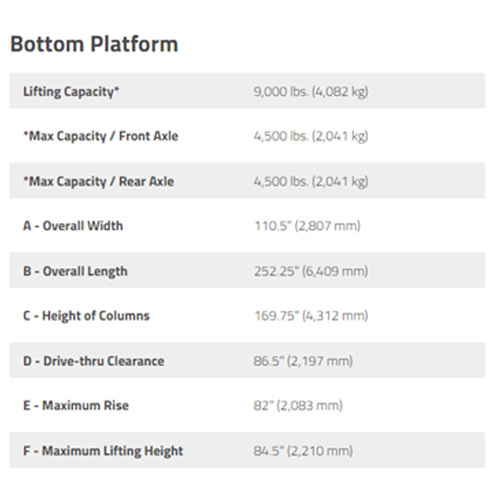This screenshot has width=500, height=500.
Task: Click the 9,000 lbs. (4,082 kg) value
Action: click(311, 91)
